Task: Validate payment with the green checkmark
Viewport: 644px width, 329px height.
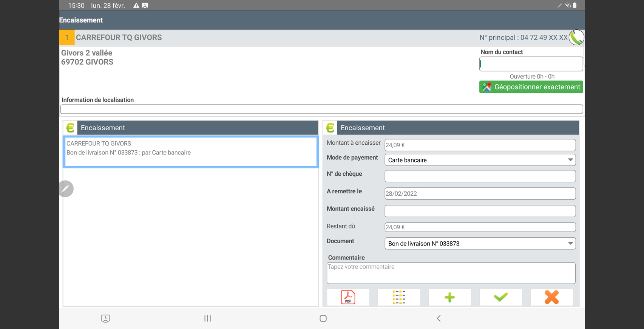Action: [501, 297]
